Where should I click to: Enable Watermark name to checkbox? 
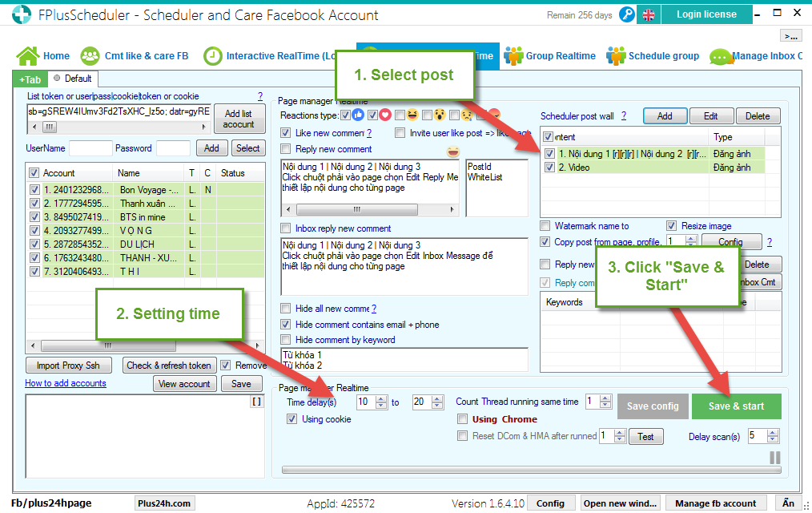point(545,226)
